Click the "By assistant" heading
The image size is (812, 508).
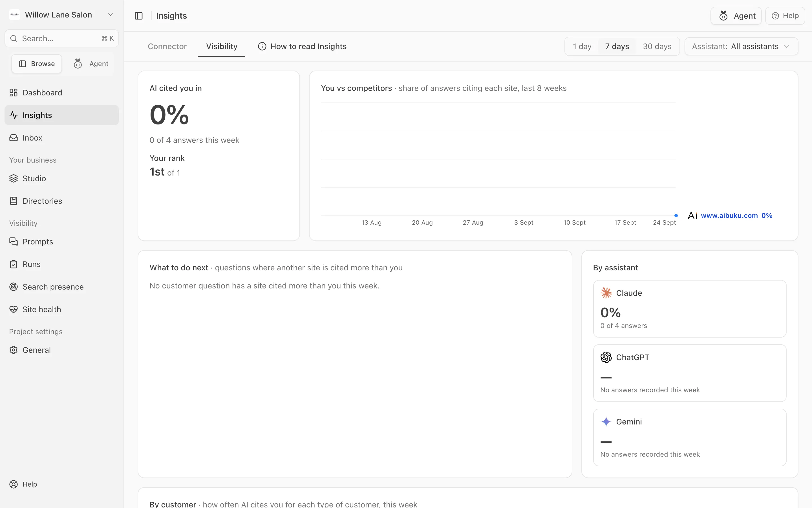point(615,268)
